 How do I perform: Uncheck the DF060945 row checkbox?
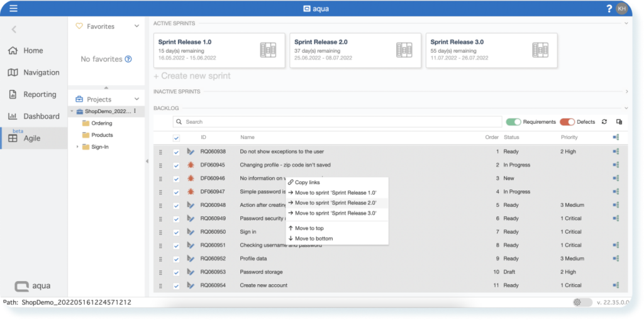(x=176, y=165)
